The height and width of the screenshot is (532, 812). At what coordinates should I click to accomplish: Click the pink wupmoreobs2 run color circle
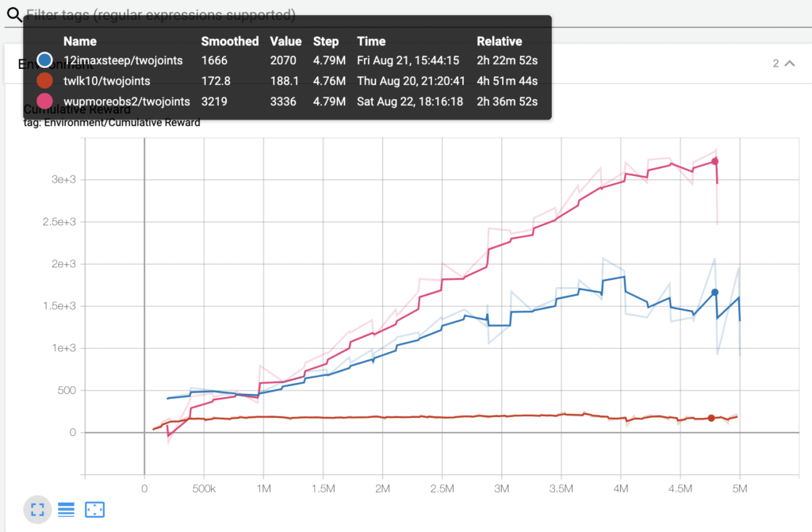[x=44, y=101]
